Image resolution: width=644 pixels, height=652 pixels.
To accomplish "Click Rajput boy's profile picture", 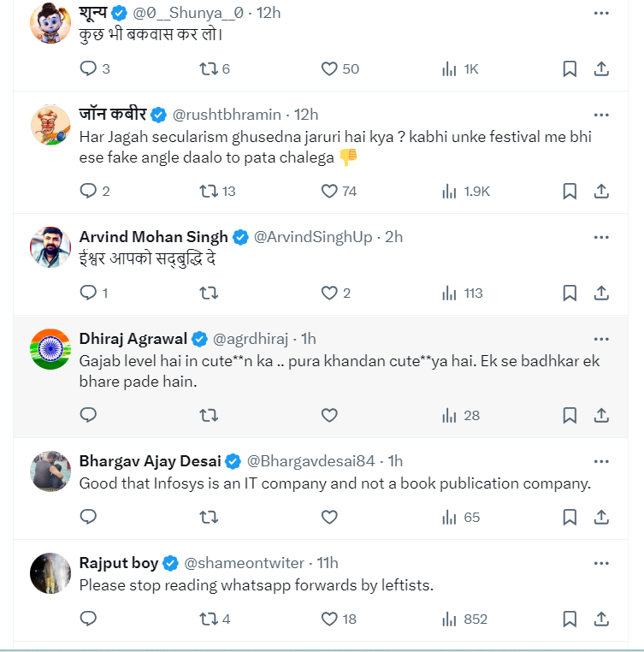I will pos(50,572).
